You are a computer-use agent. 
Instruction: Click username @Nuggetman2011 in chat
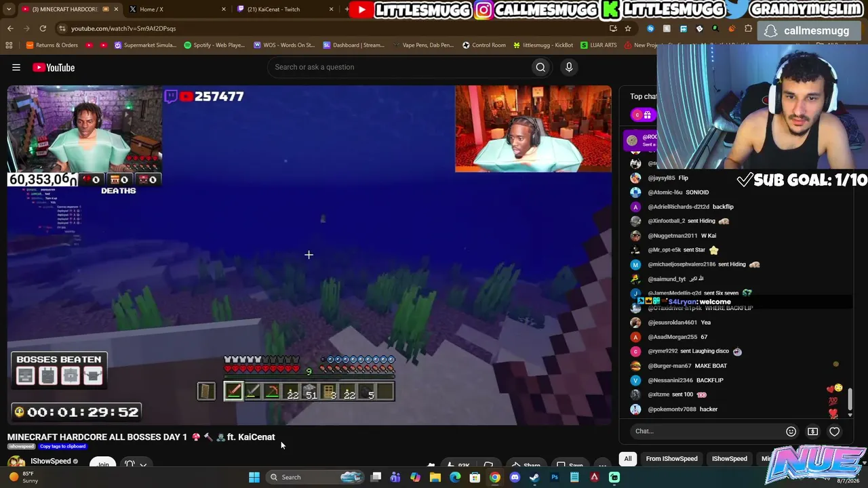point(673,236)
